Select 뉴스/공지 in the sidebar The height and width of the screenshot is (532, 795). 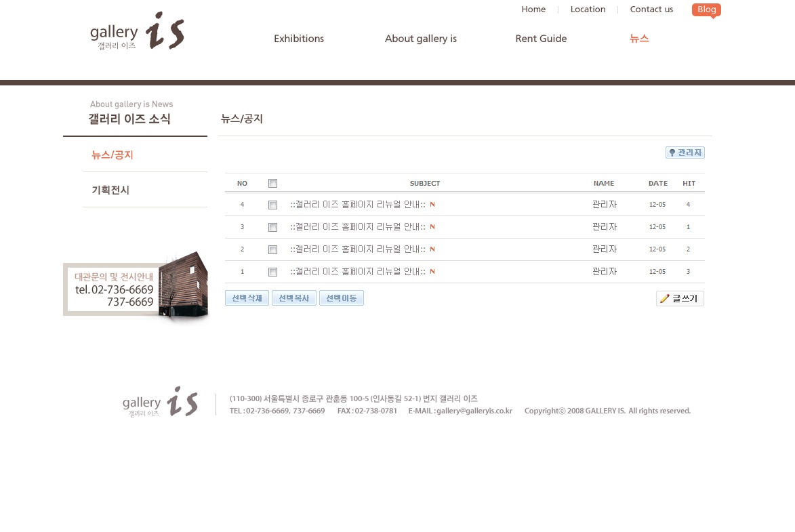click(112, 155)
